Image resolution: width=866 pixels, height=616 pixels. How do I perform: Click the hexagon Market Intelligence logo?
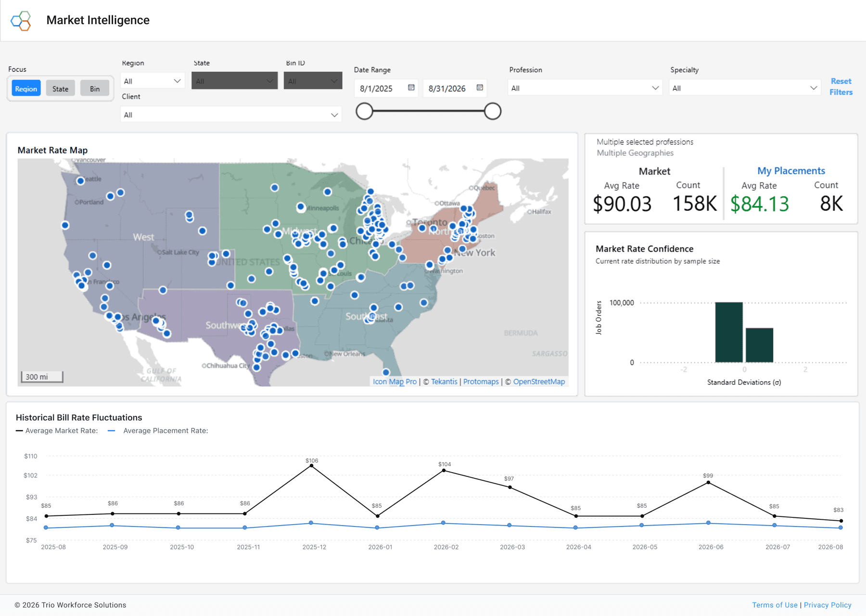coord(21,21)
